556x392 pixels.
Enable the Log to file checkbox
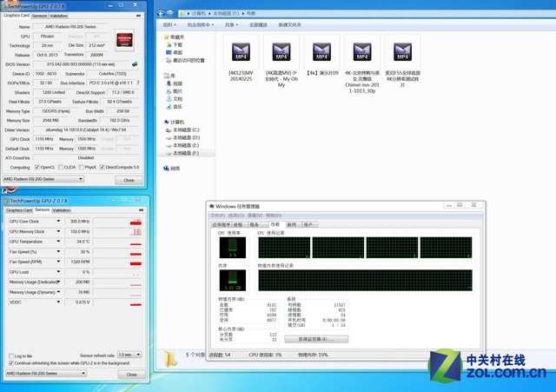pos(9,355)
